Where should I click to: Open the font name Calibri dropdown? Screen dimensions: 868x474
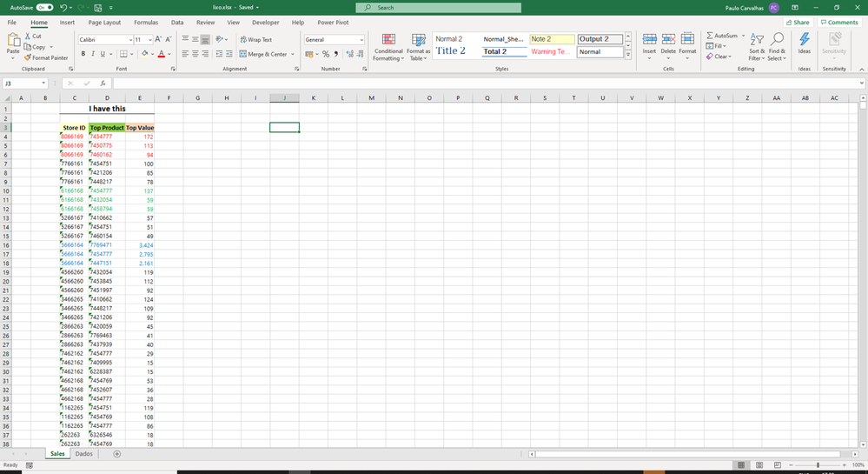(x=130, y=40)
